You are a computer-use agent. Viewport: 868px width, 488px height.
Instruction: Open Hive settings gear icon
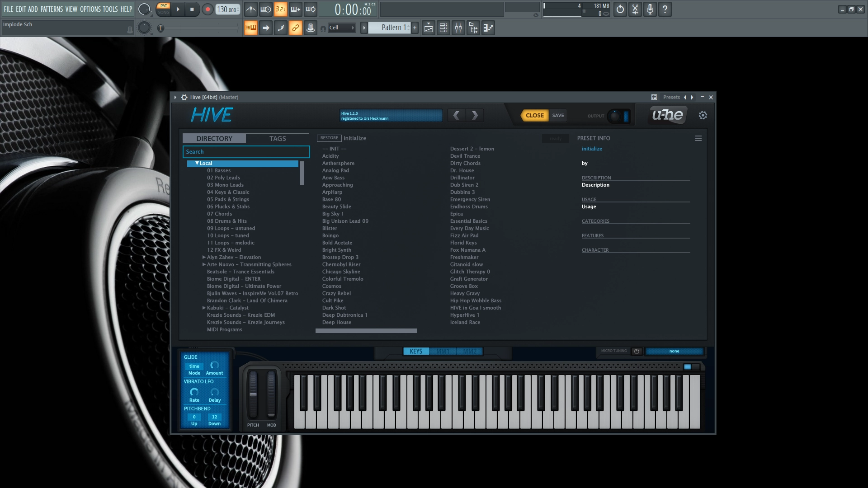[703, 115]
